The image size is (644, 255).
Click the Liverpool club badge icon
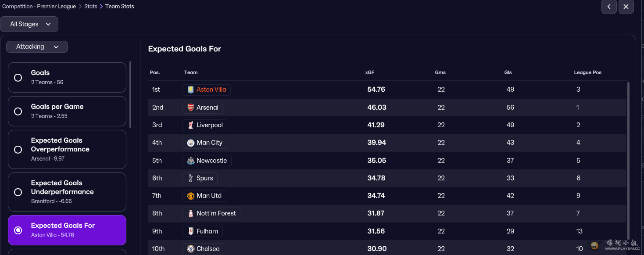coord(190,125)
